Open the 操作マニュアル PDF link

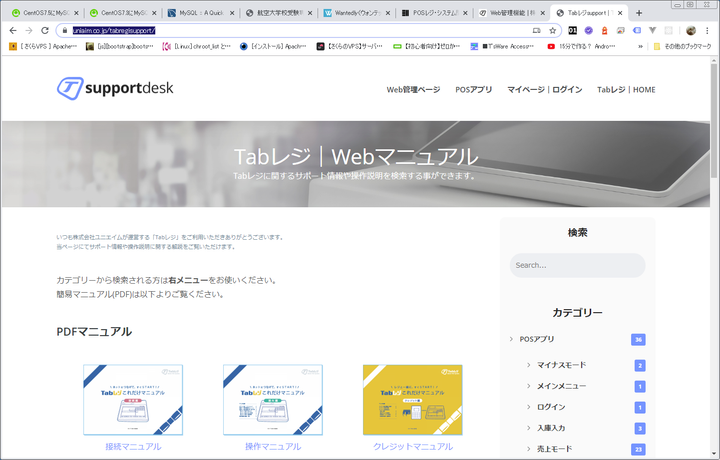point(273,446)
